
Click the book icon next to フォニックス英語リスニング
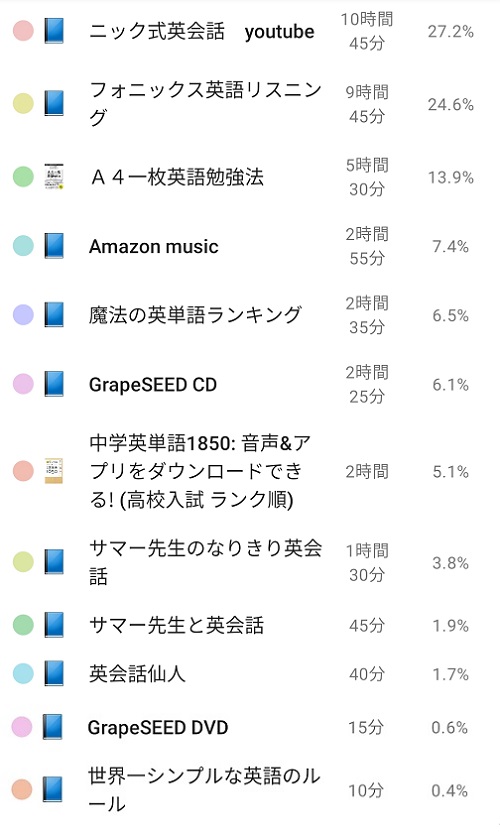(x=54, y=104)
